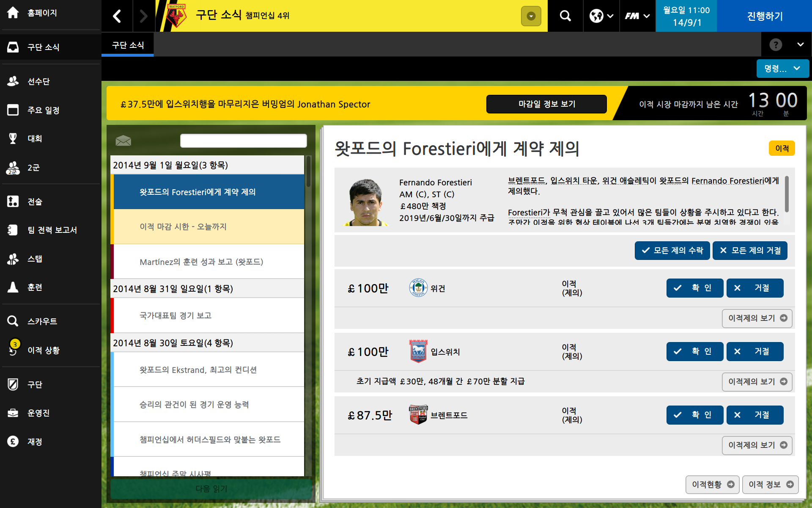Image resolution: width=812 pixels, height=508 pixels.
Task: Navigate back with the left arrow
Action: [x=117, y=16]
